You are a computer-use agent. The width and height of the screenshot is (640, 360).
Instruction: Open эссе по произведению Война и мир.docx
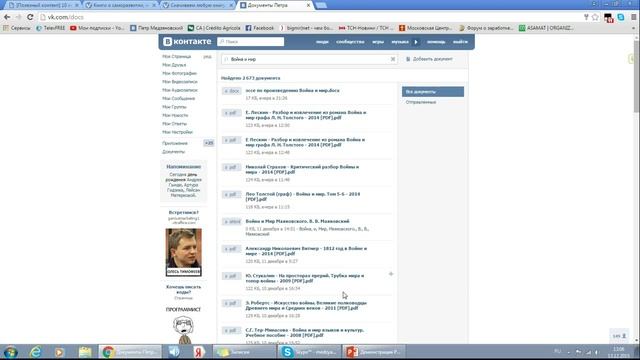pyautogui.click(x=292, y=91)
